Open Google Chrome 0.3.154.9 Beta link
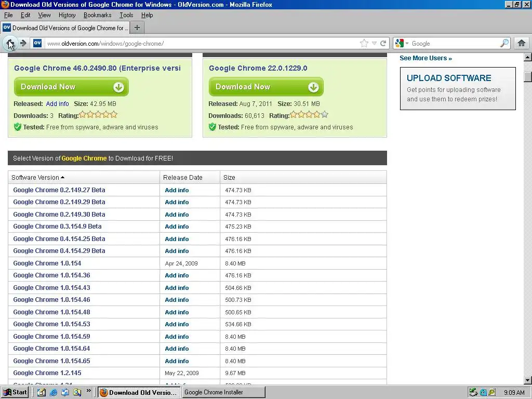The image size is (532, 399). click(x=57, y=227)
